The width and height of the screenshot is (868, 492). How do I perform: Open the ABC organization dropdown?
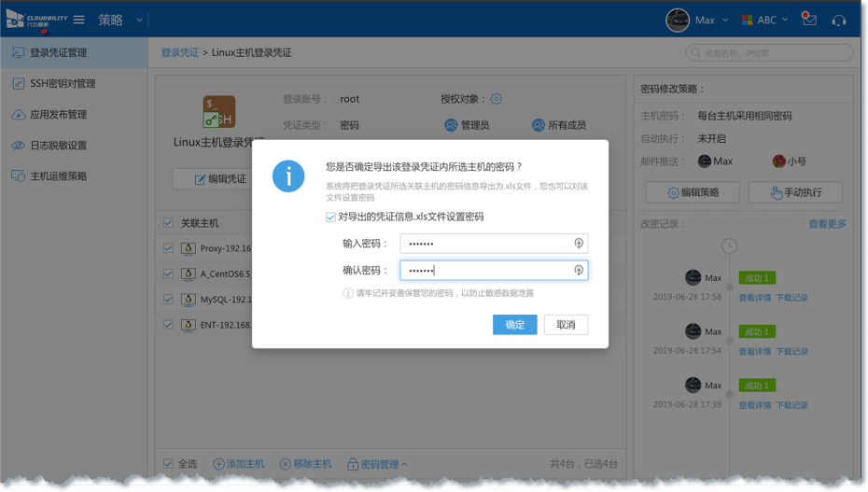[x=765, y=20]
